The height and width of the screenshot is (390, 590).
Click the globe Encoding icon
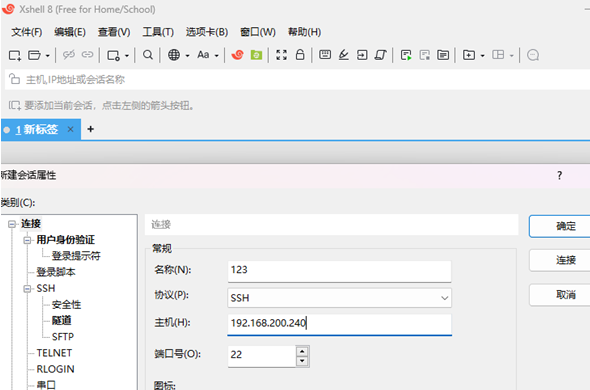click(173, 55)
